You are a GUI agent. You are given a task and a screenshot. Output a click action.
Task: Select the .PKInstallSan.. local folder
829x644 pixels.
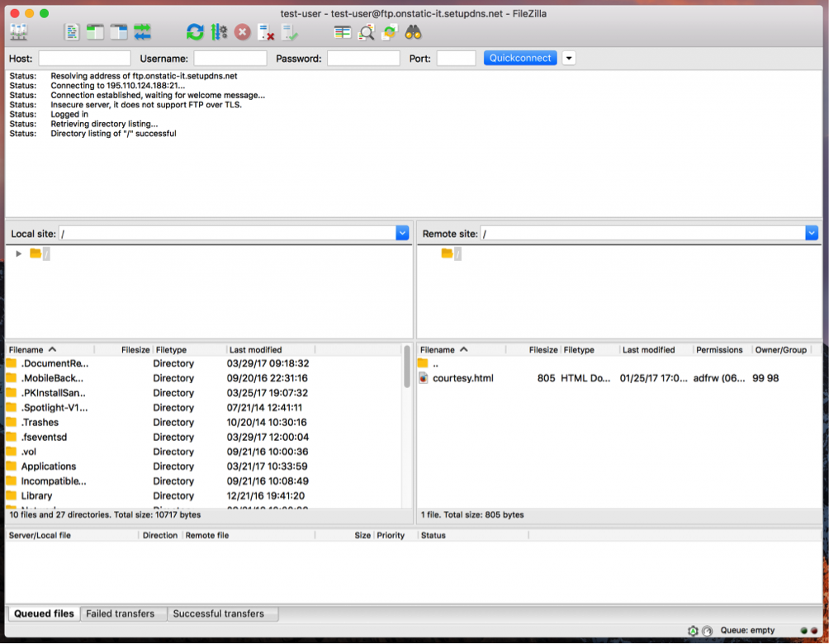203,393
